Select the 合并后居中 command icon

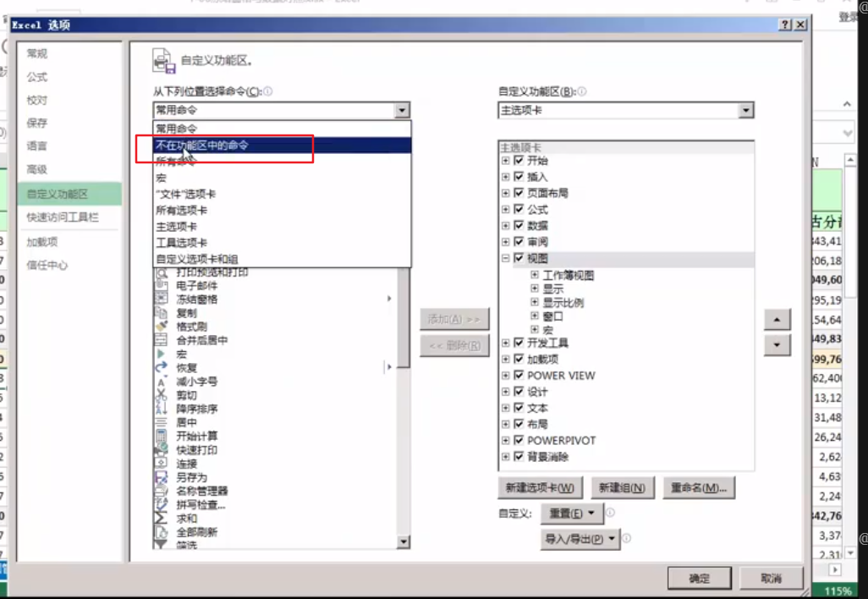click(163, 336)
